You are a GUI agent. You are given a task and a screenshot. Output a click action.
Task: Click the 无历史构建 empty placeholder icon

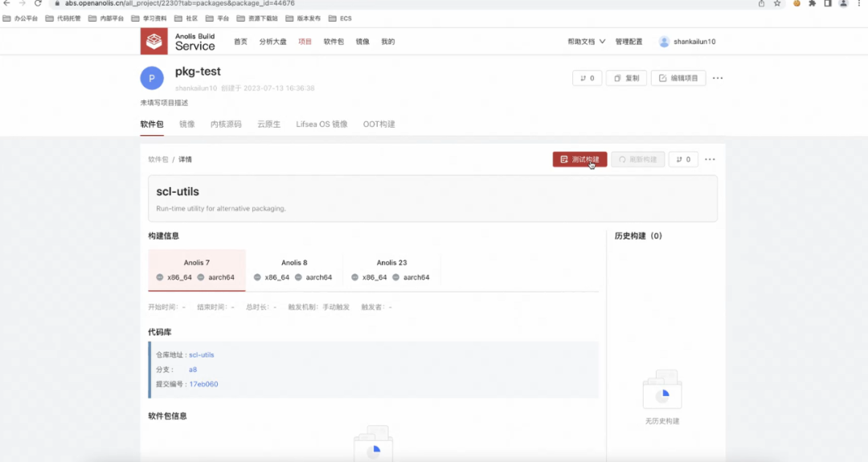662,390
